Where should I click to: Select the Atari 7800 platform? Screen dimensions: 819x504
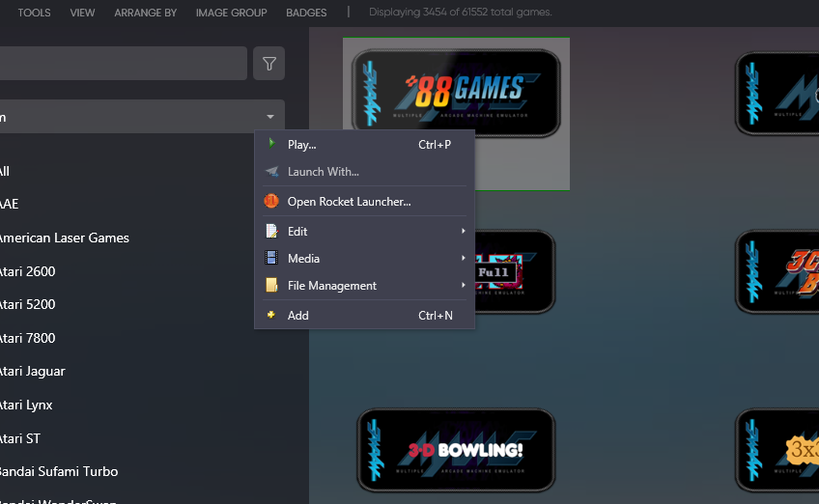(x=27, y=338)
